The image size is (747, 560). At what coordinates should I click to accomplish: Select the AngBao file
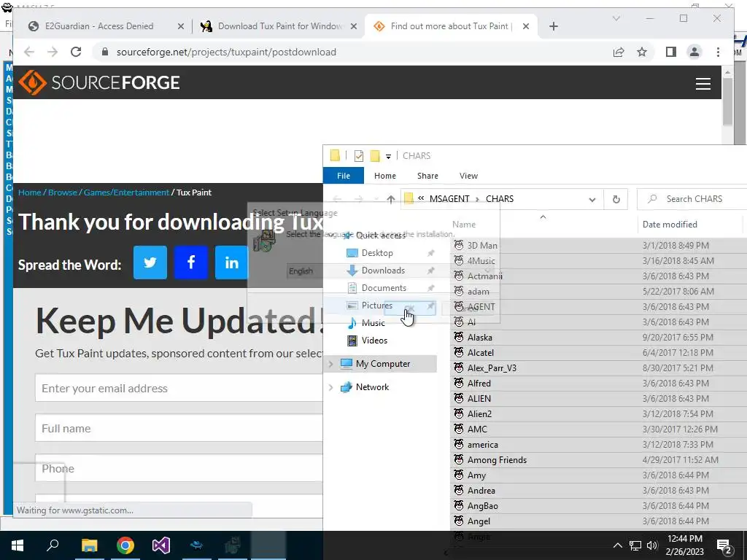(x=483, y=506)
